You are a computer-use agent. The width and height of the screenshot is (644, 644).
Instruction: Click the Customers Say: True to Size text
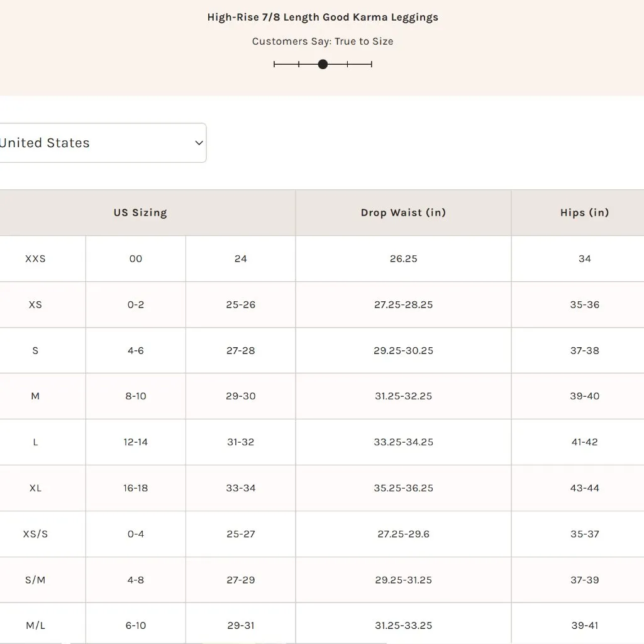coord(323,42)
